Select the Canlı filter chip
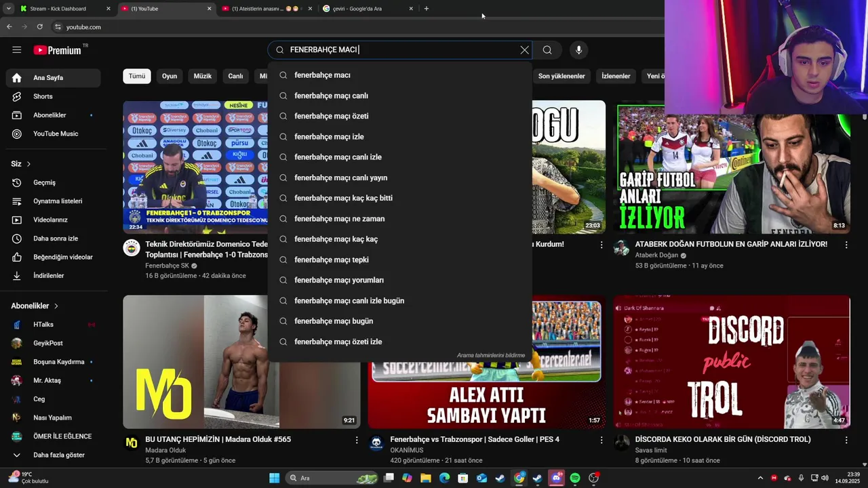The height and width of the screenshot is (488, 868). click(x=235, y=76)
